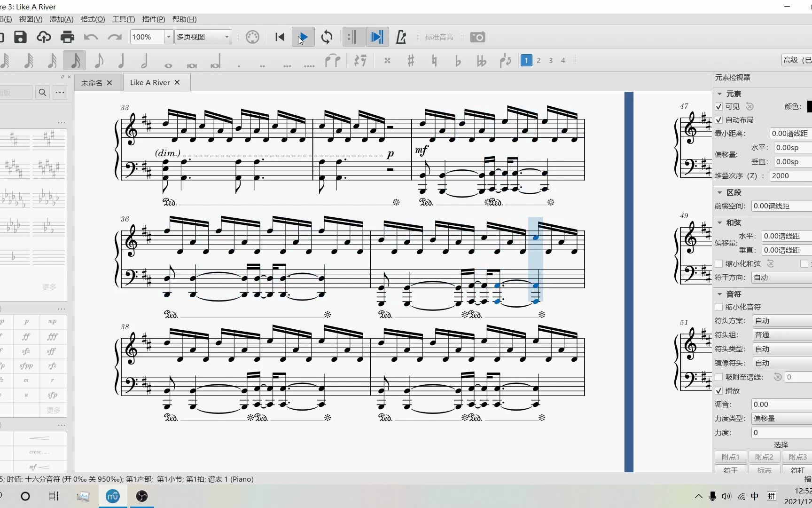Collapse the 元素 section
Image resolution: width=812 pixels, height=508 pixels.
[719, 94]
